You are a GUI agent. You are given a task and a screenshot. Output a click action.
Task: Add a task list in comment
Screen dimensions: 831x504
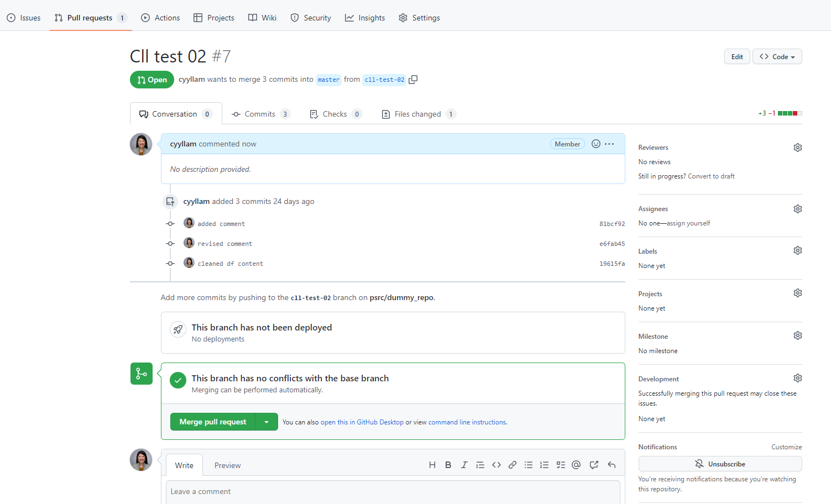click(x=561, y=465)
